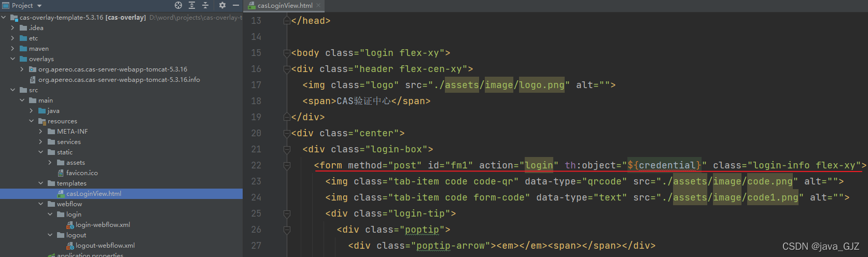
Task: Collapse the logout folder under webflow
Action: click(50, 235)
